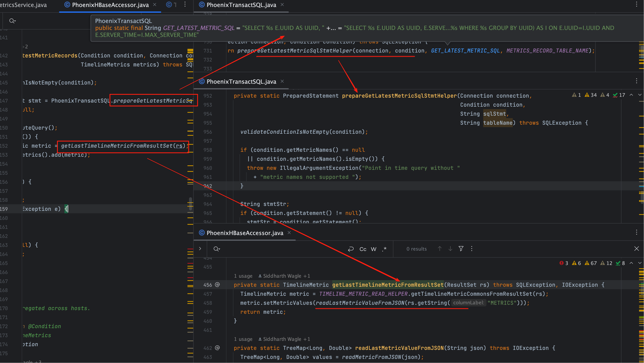Open more find options kebab menu
644x363 pixels.
[x=472, y=249]
